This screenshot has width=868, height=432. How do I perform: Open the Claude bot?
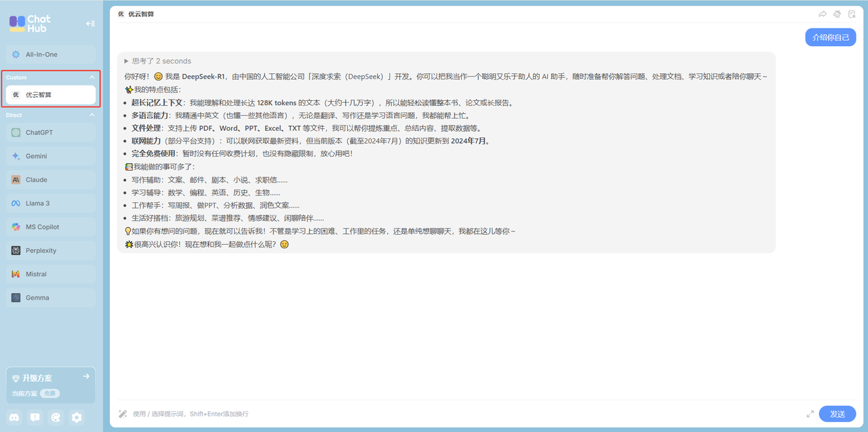[51, 180]
